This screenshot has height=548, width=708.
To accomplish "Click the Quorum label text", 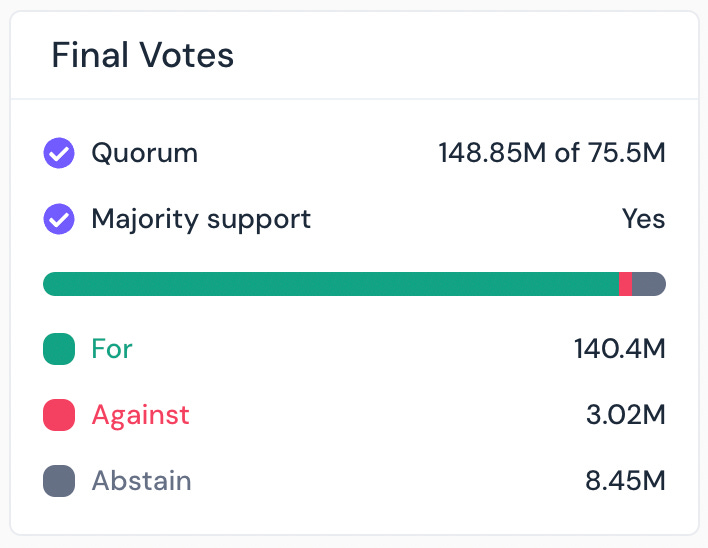I will click(x=144, y=154).
